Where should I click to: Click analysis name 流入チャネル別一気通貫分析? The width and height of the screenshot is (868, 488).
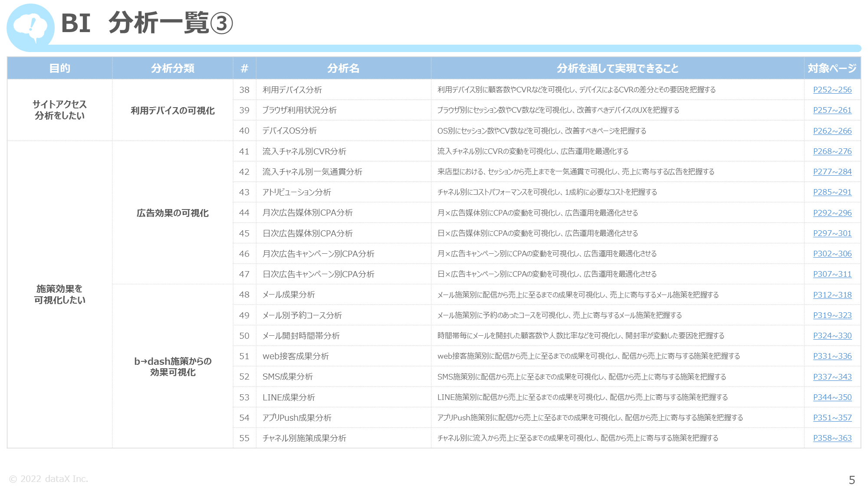tap(312, 172)
